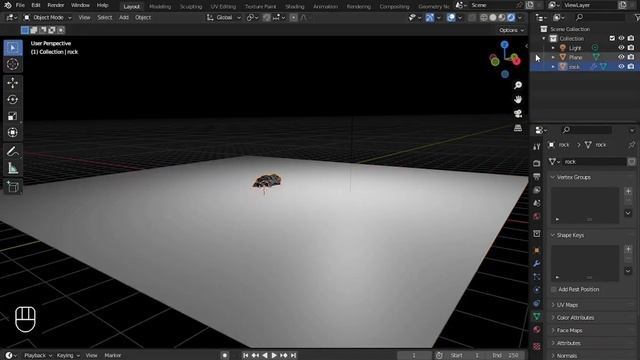Open the Render menu
Screen dimensions: 640x360
tap(56, 6)
